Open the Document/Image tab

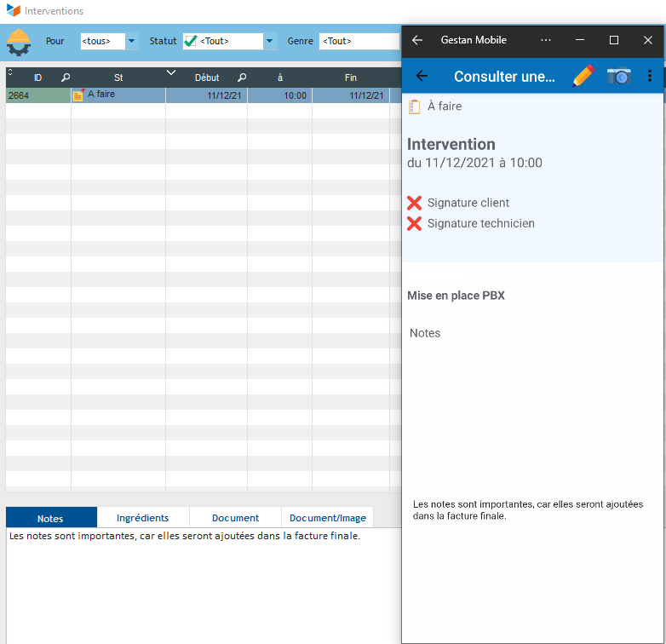tap(327, 518)
